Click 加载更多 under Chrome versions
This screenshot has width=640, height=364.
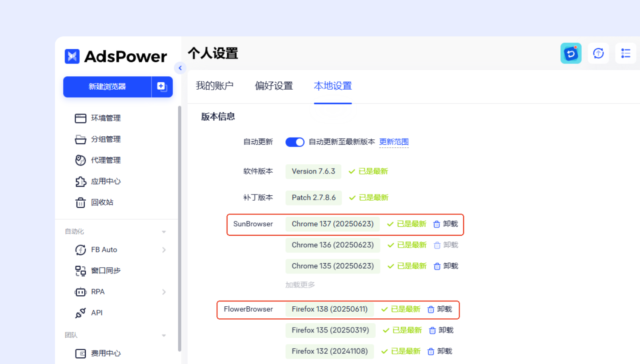[300, 285]
